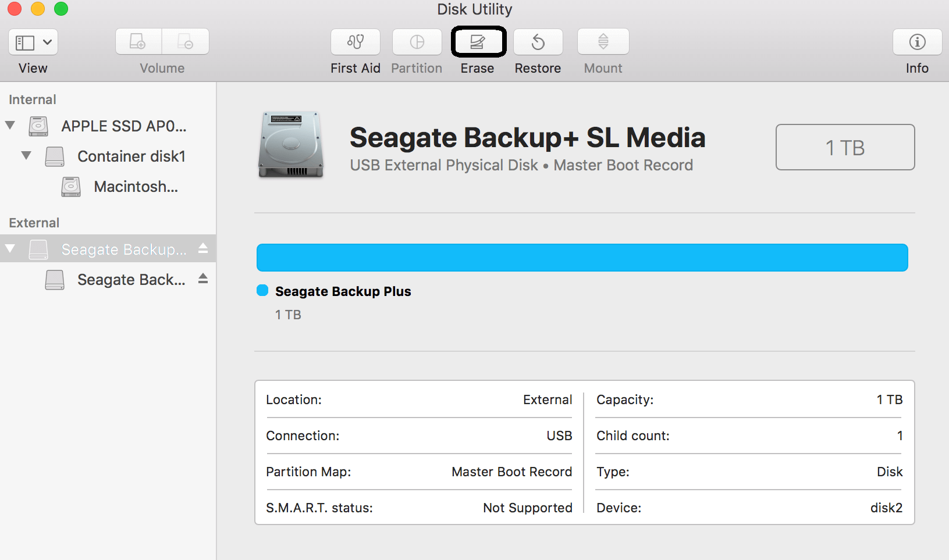Collapse the Container disk1 disclosure triangle
The height and width of the screenshot is (560, 949).
pos(26,156)
